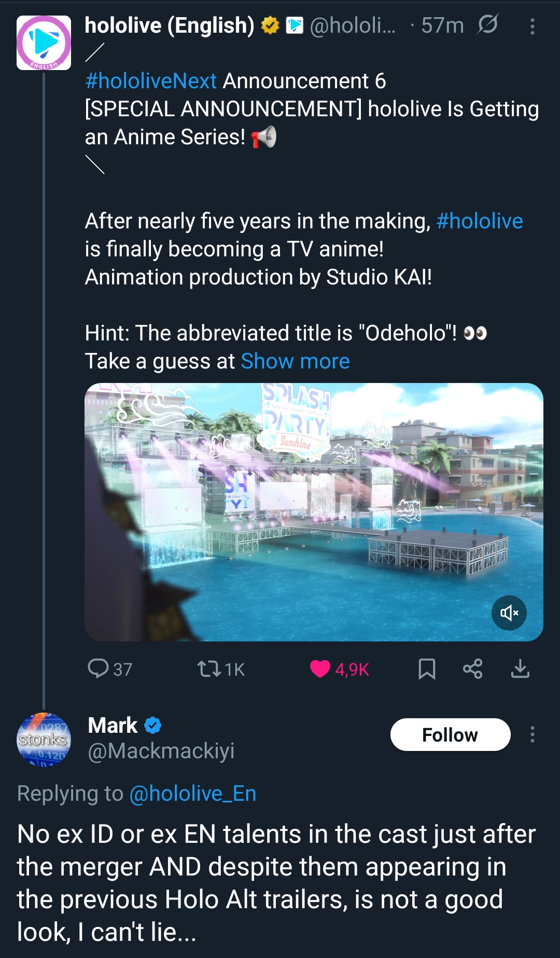This screenshot has width=560, height=958.
Task: Open the #hololiveNext hashtag
Action: 151,81
